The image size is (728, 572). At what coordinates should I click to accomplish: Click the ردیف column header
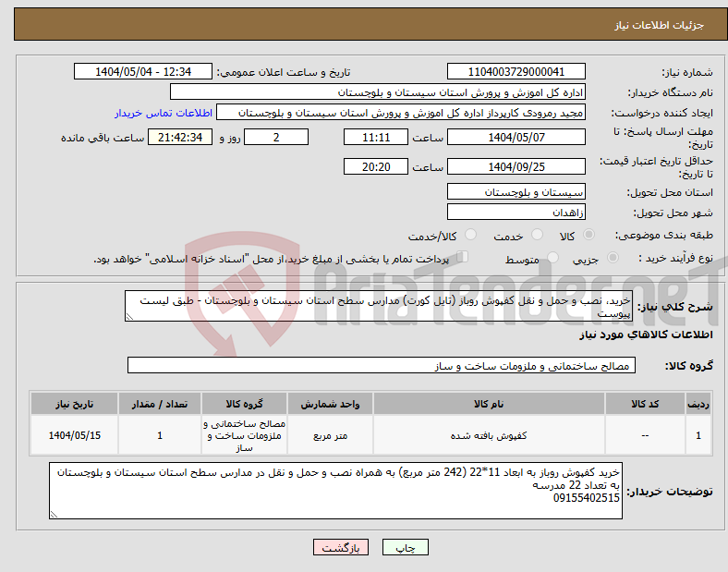[x=698, y=404]
